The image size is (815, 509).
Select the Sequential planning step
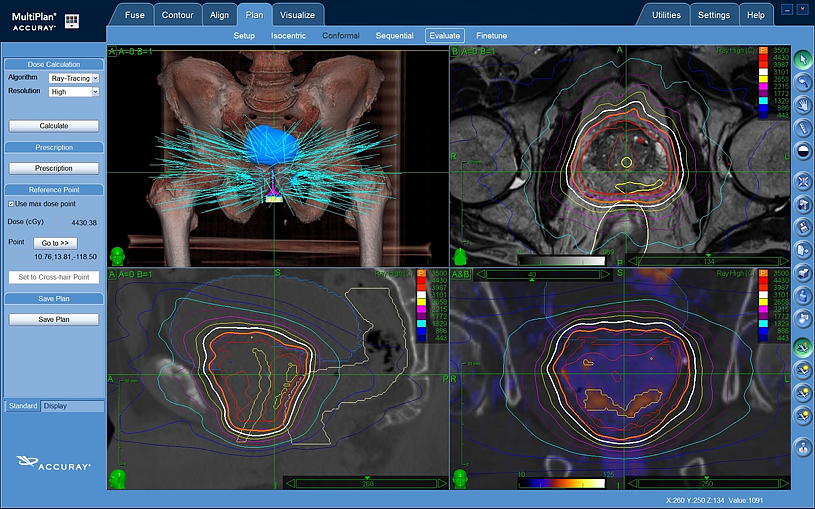(x=395, y=35)
